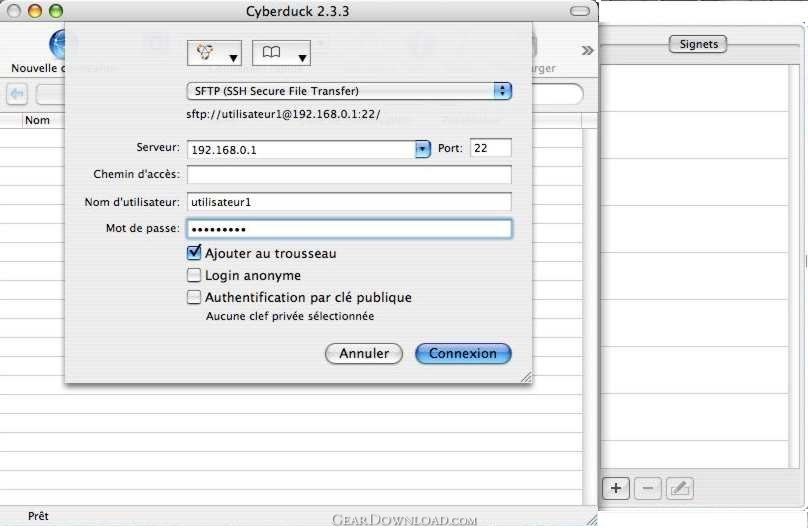
Task: Click the yellow minimize window button
Action: 35,11
